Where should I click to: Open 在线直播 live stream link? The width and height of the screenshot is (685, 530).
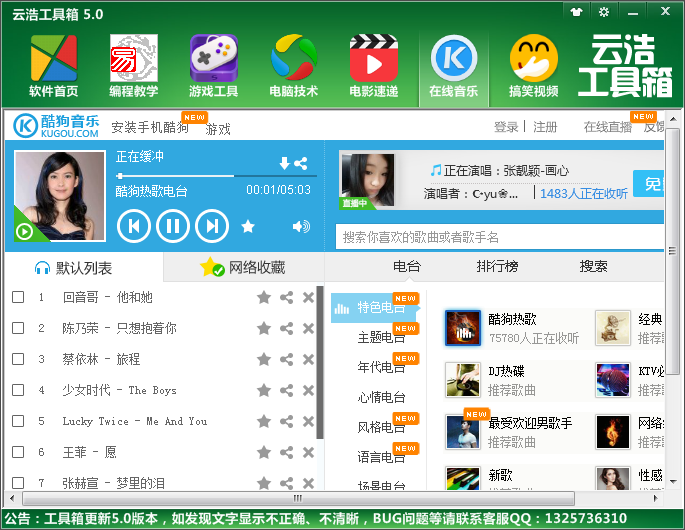pos(608,127)
